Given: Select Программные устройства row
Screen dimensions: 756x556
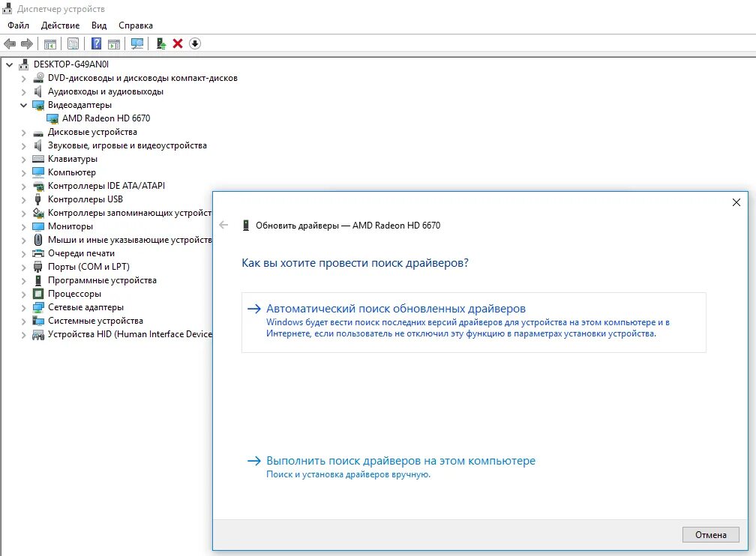Looking at the screenshot, I should [102, 280].
